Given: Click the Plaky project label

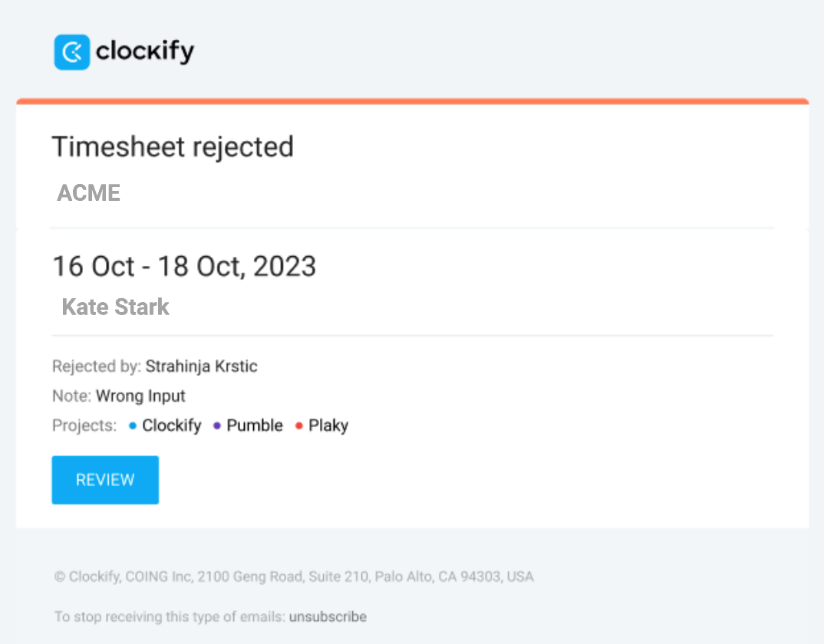Looking at the screenshot, I should click(328, 425).
